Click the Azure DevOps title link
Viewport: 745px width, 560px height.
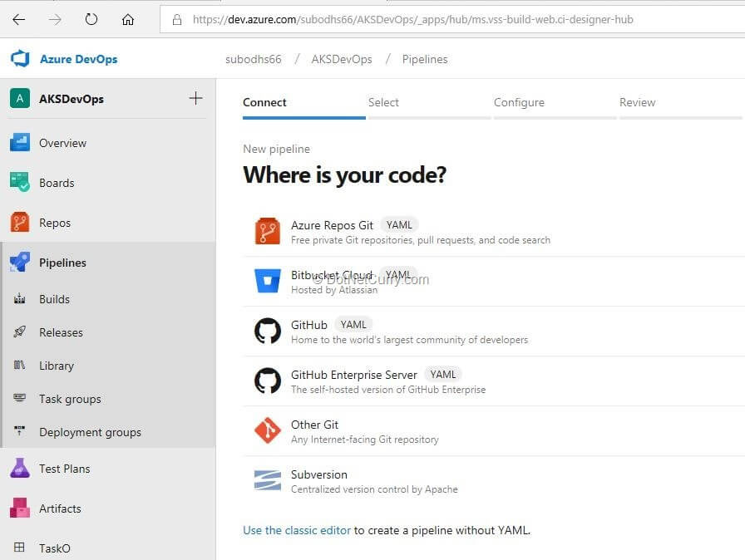click(x=78, y=59)
